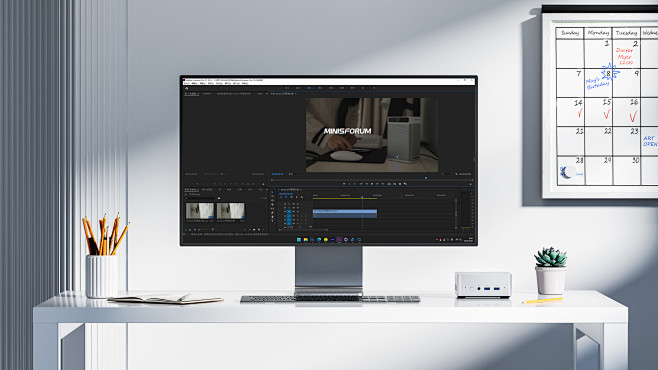Click program monitor scrub bar playhead

[x=426, y=178]
